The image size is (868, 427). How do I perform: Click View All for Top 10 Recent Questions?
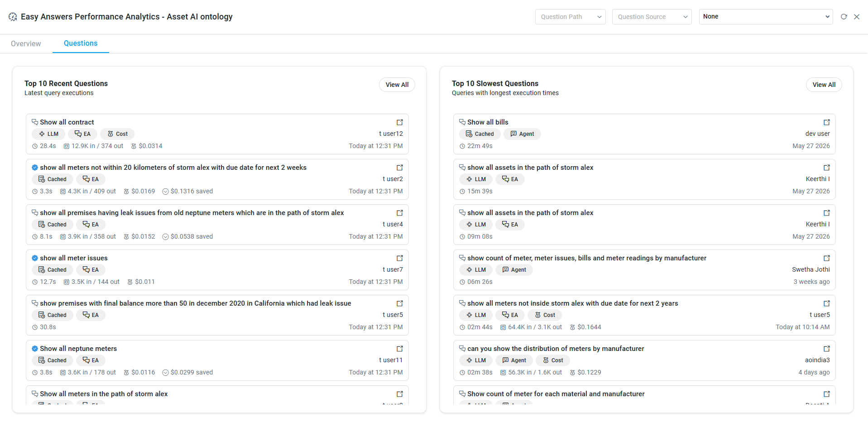coord(397,85)
